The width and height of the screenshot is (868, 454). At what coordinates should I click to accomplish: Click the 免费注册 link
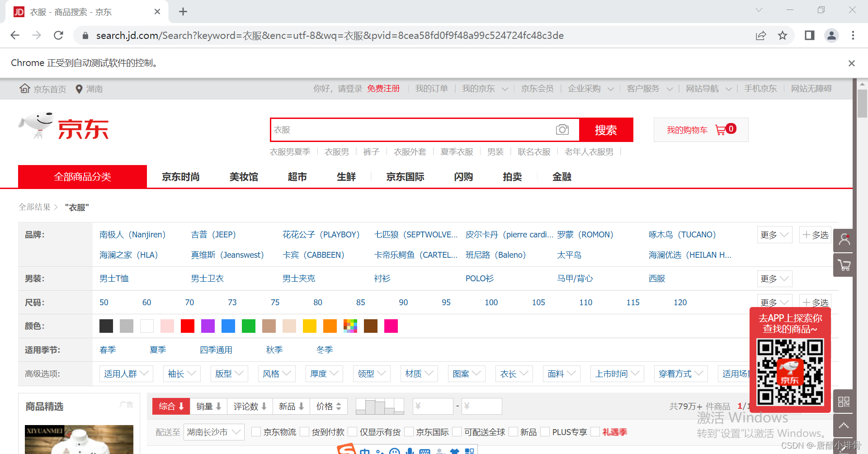(x=383, y=89)
